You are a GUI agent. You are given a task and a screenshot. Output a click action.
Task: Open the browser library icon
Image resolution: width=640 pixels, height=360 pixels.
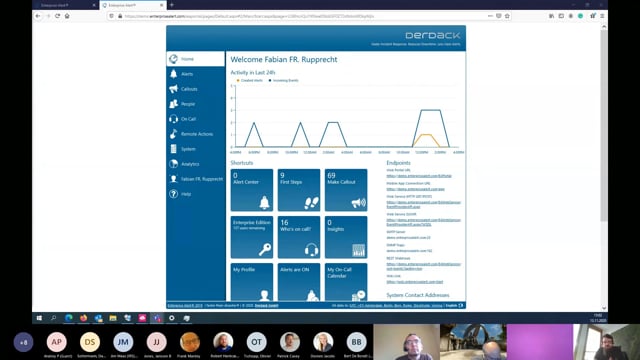pos(551,16)
